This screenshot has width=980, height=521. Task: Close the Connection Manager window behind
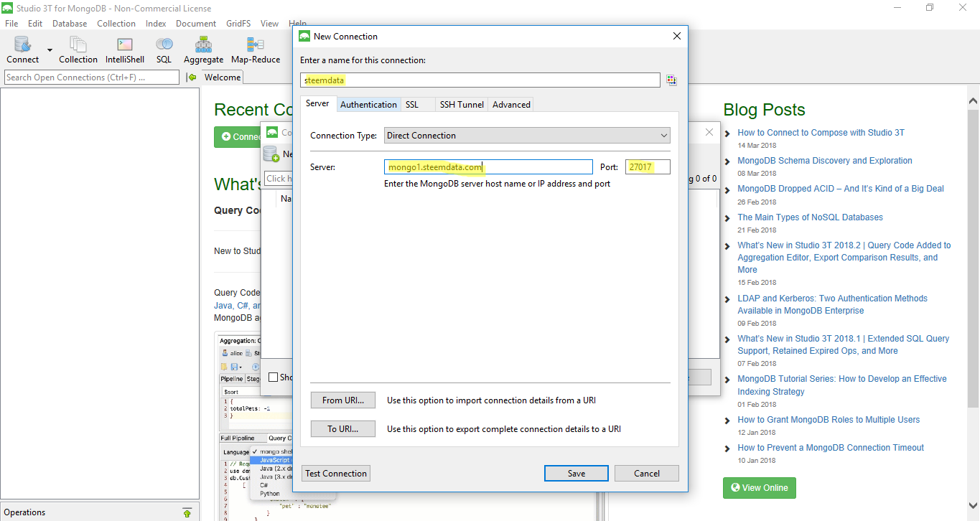[709, 132]
